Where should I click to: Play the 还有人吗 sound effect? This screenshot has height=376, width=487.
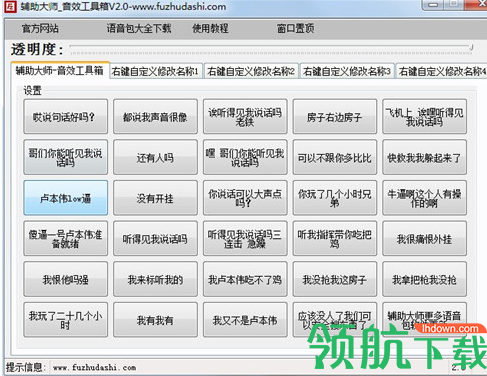coord(155,157)
